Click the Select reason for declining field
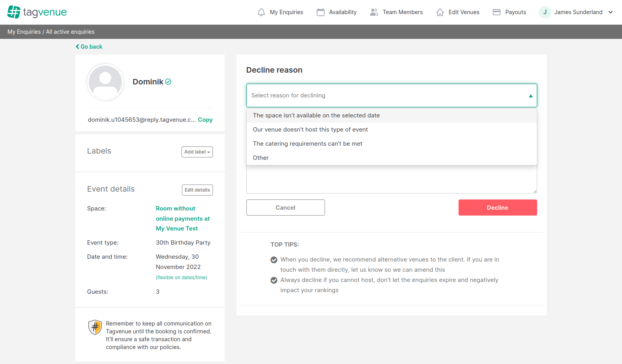The height and width of the screenshot is (364, 622). pos(391,95)
